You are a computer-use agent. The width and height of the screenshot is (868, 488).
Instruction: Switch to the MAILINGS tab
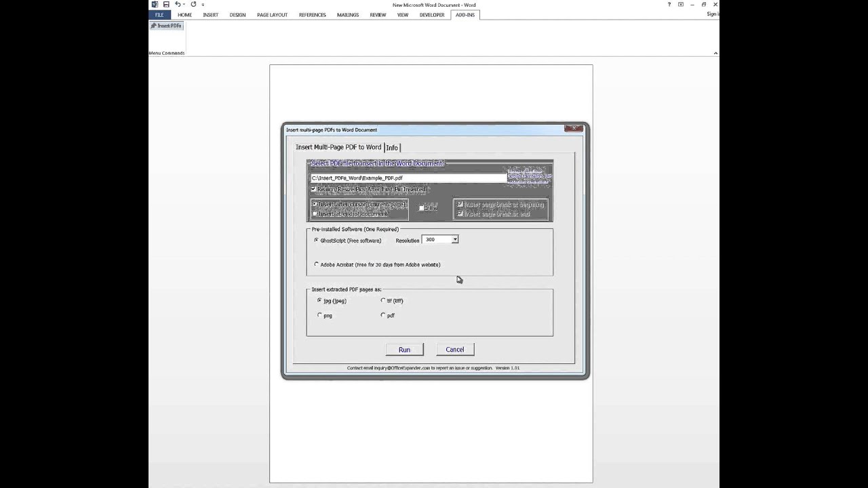[348, 15]
